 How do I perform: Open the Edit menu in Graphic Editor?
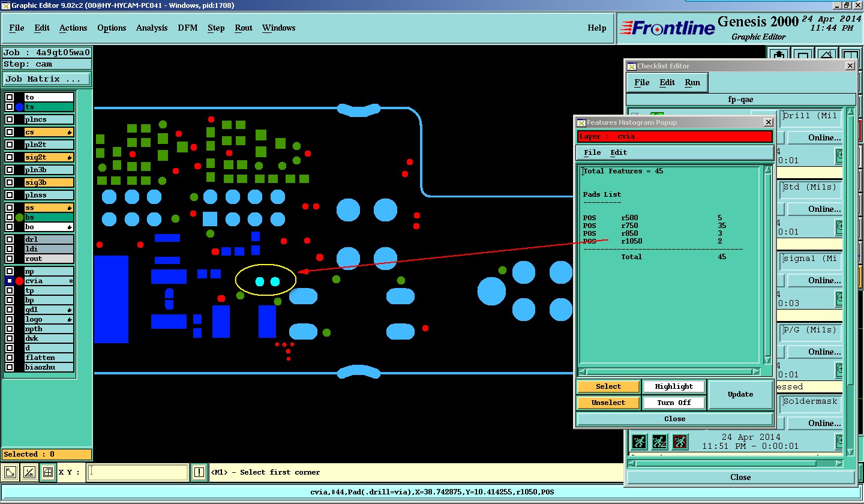[42, 28]
